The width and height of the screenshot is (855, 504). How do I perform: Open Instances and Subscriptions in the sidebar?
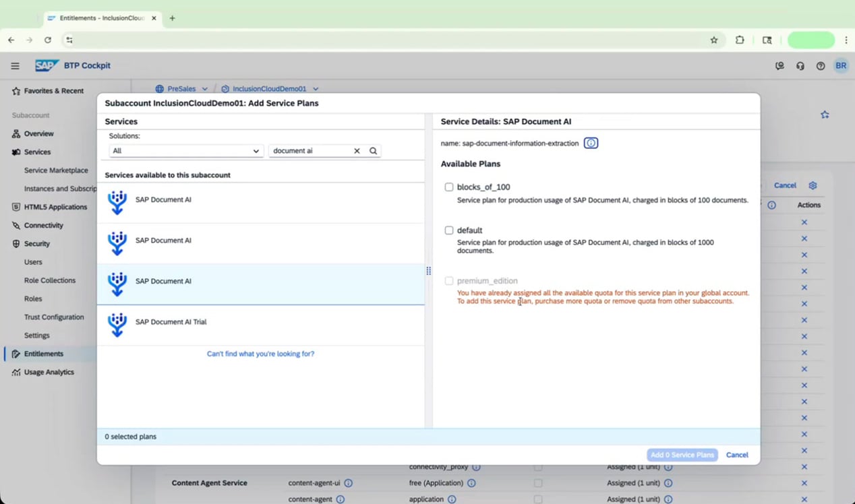click(x=59, y=189)
